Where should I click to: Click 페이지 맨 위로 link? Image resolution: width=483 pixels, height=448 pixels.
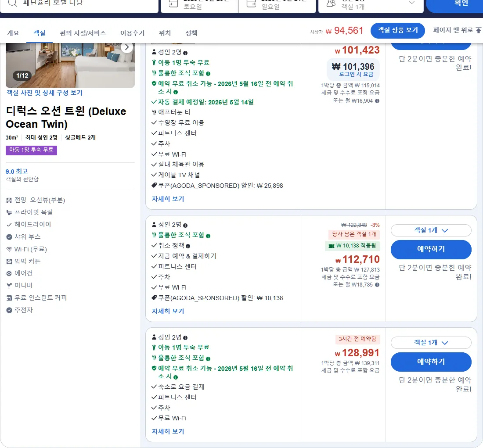pyautogui.click(x=457, y=30)
